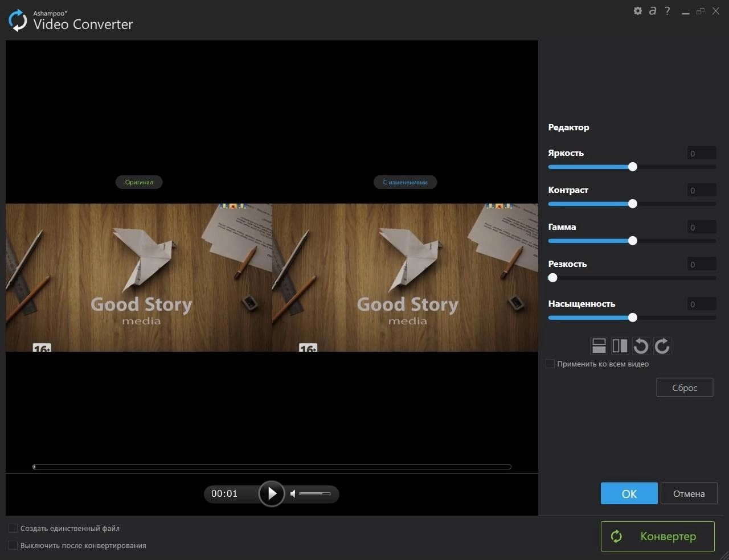This screenshot has height=560, width=729.
Task: Click the modified video preview frame
Action: pos(405,277)
